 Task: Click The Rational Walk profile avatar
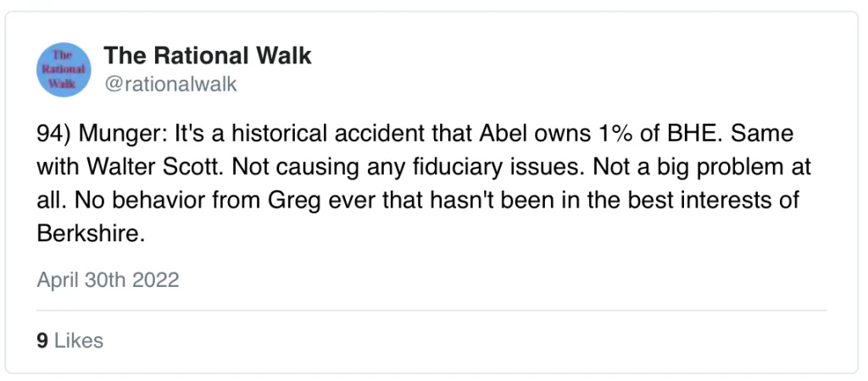pyautogui.click(x=64, y=69)
